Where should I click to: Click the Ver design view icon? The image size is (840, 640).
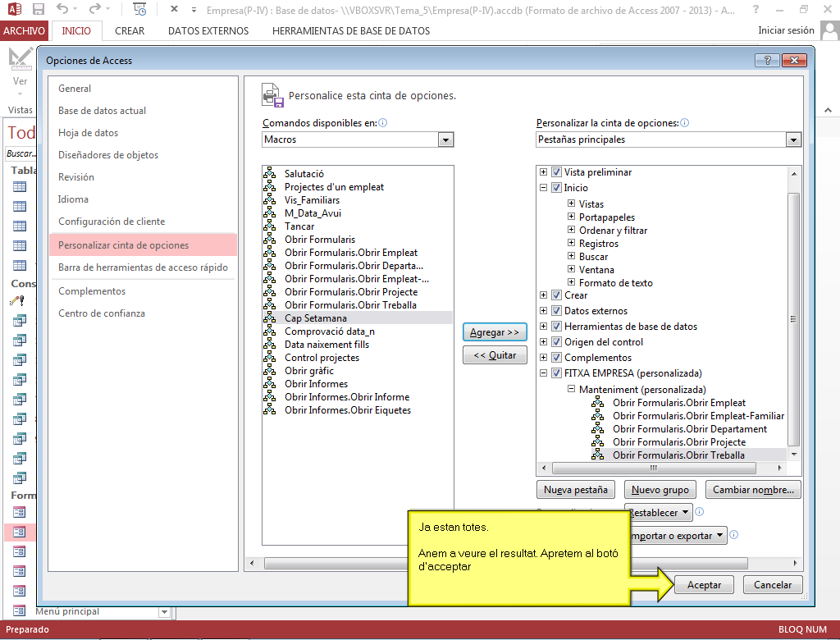[21, 58]
